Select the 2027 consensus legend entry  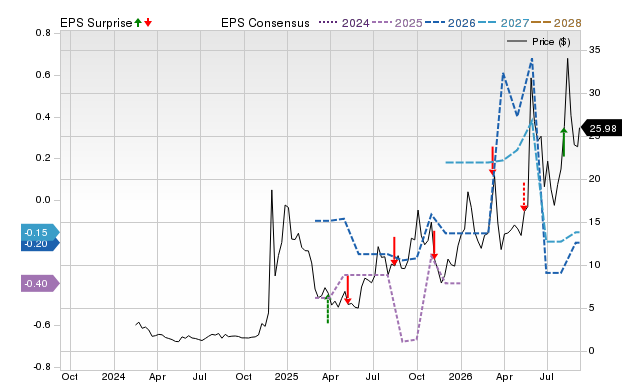coord(504,23)
